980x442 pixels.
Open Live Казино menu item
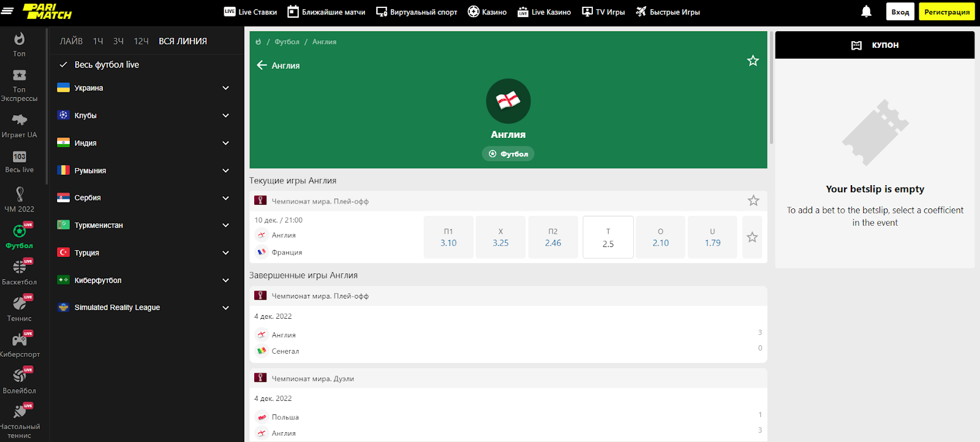click(x=544, y=12)
